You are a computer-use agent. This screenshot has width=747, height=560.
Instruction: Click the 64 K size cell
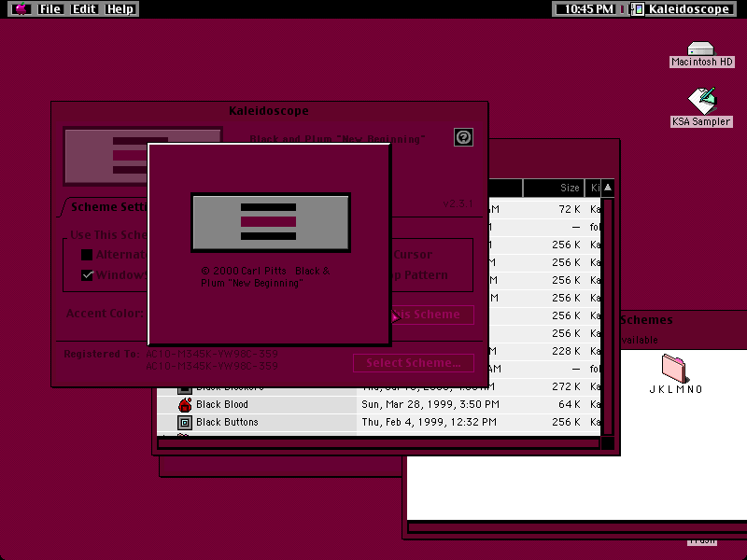pyautogui.click(x=570, y=404)
